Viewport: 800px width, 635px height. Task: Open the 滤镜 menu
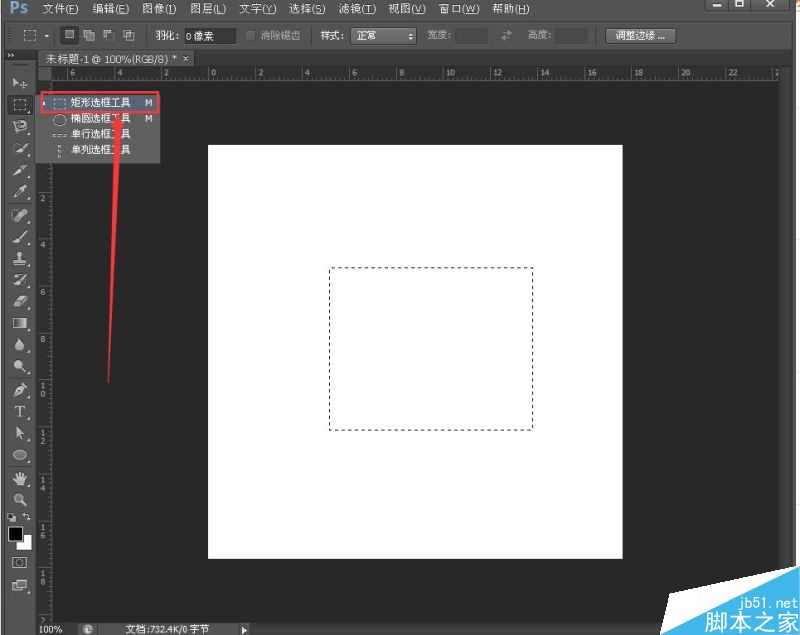tap(357, 9)
